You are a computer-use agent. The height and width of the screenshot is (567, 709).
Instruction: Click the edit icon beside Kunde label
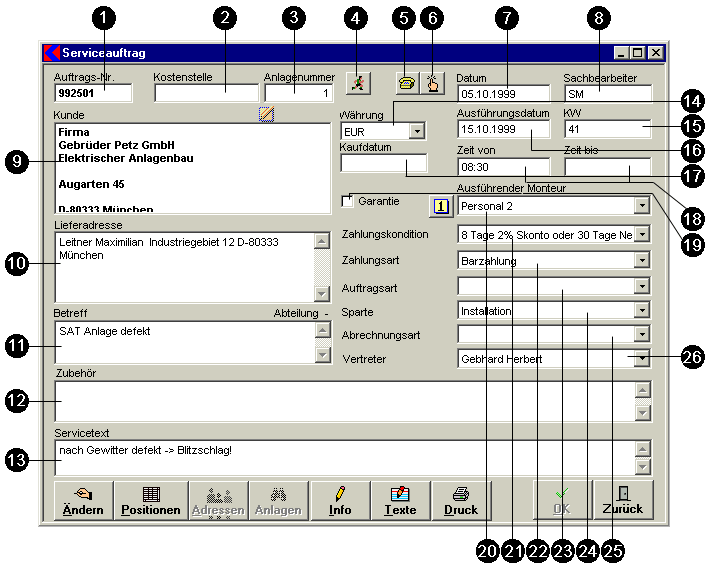(x=265, y=115)
